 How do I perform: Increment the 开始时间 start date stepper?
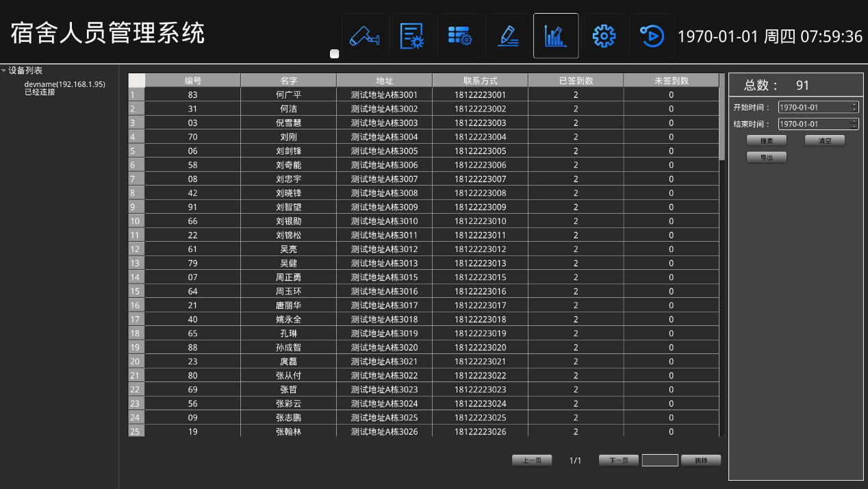click(x=854, y=105)
